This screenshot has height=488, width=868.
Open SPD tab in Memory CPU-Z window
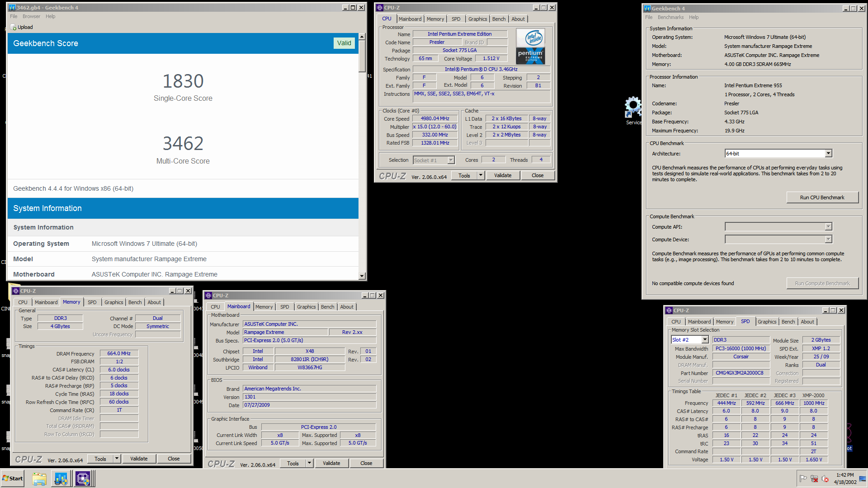[x=92, y=302]
